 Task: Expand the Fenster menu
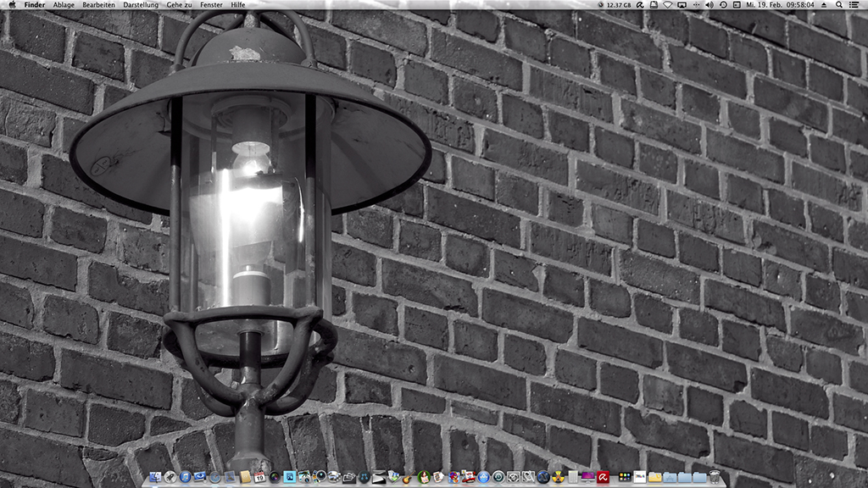click(x=212, y=5)
